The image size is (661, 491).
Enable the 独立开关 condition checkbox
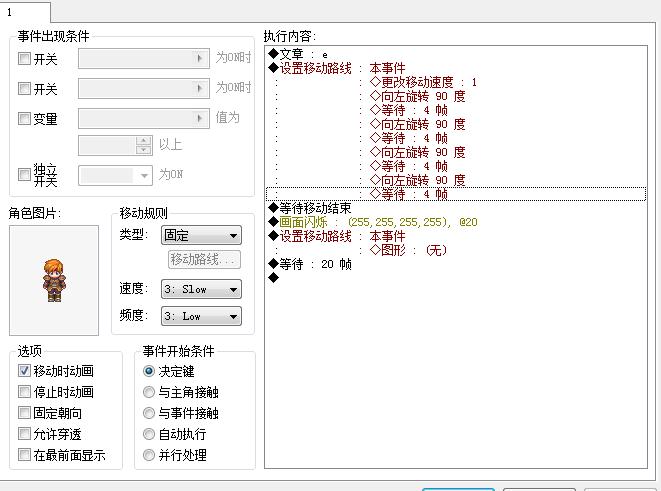pos(24,174)
